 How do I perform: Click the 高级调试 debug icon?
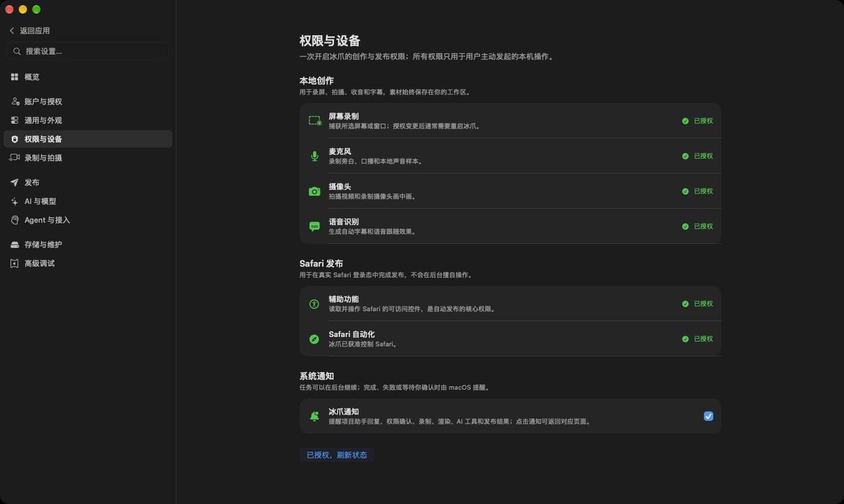15,263
